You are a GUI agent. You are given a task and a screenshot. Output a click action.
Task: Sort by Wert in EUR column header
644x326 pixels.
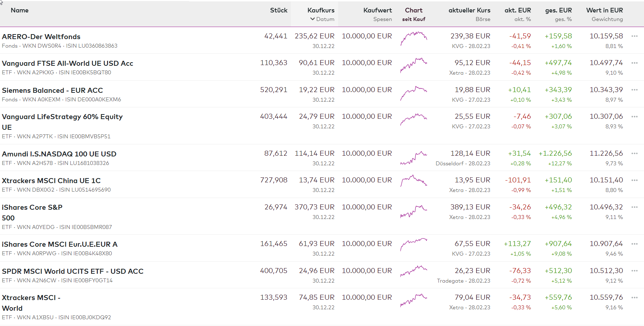(x=604, y=10)
